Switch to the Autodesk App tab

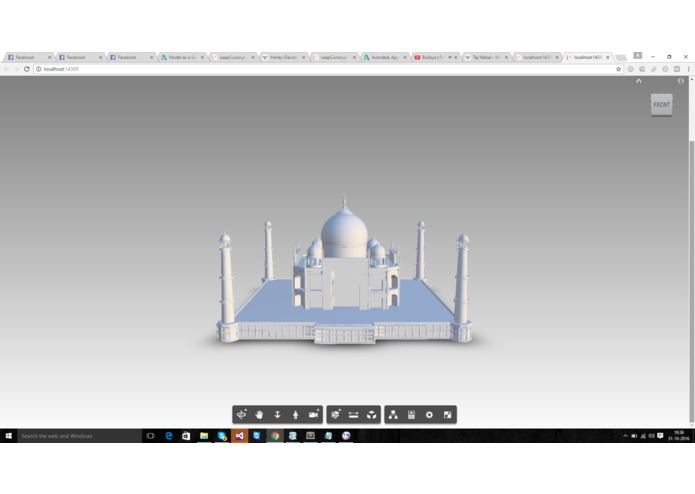click(385, 57)
